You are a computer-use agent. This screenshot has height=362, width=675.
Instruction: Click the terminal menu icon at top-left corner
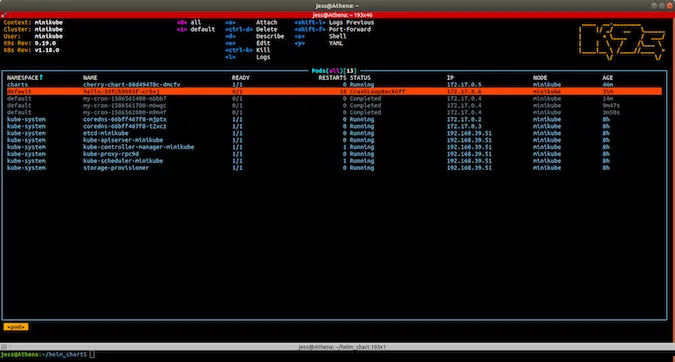(x=3, y=15)
